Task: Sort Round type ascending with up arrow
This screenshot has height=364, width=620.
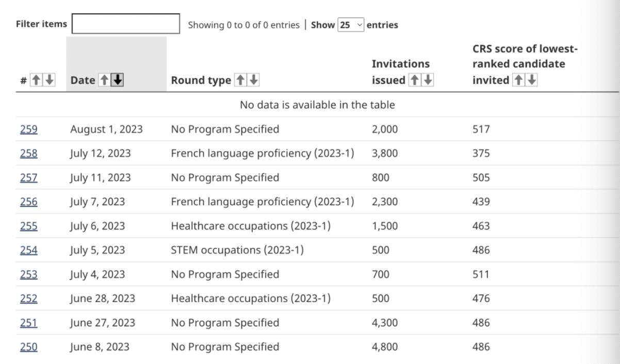Action: 240,81
